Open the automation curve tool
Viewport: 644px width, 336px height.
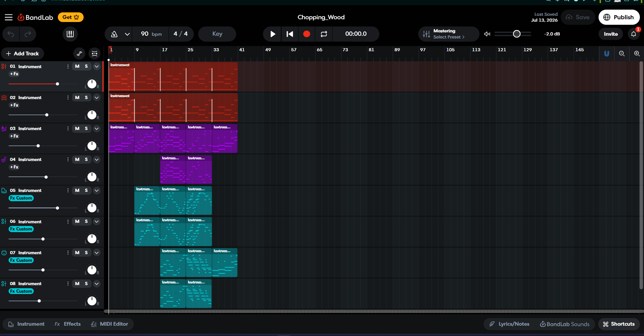coord(80,54)
